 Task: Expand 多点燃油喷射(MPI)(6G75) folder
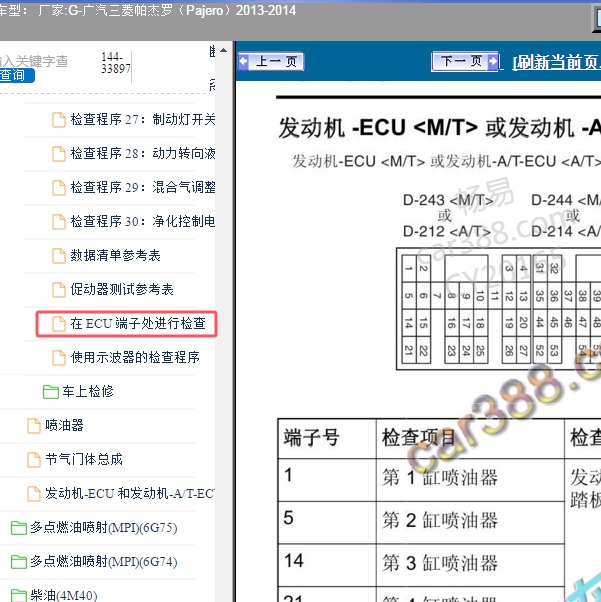coord(104,528)
